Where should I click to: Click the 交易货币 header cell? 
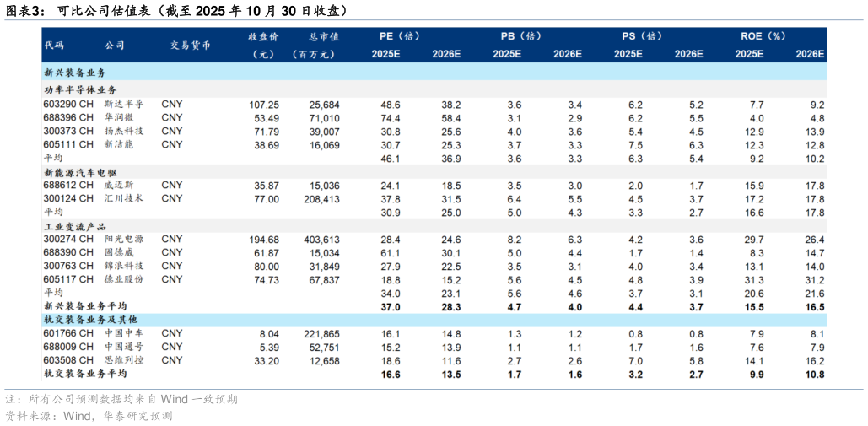(x=190, y=46)
